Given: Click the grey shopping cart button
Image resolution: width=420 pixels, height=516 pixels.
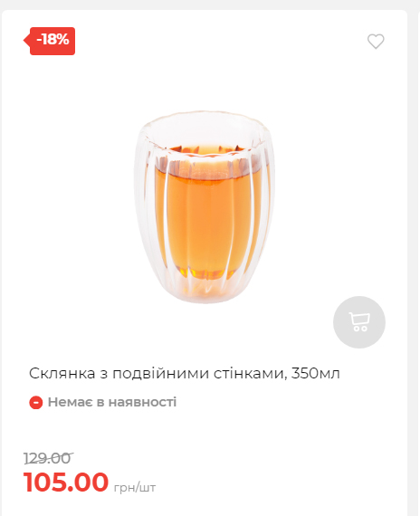Looking at the screenshot, I should (359, 322).
